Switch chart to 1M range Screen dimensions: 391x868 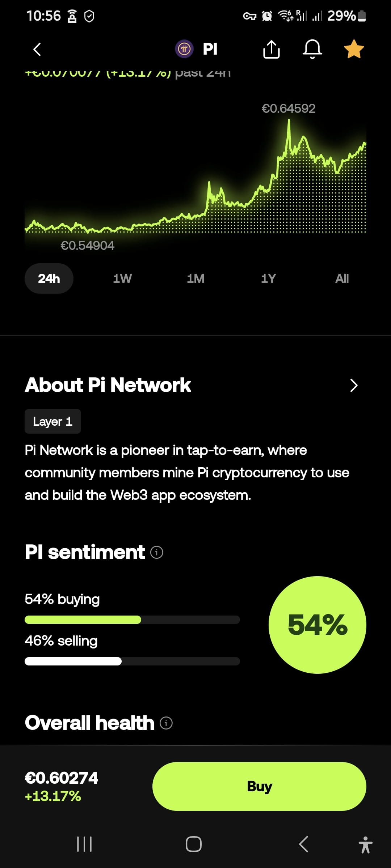tap(195, 278)
